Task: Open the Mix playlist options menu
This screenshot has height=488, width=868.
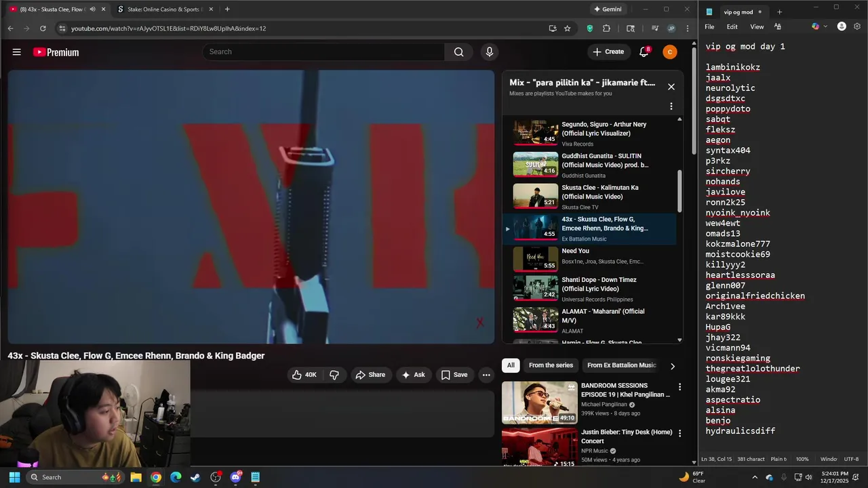Action: click(x=671, y=106)
